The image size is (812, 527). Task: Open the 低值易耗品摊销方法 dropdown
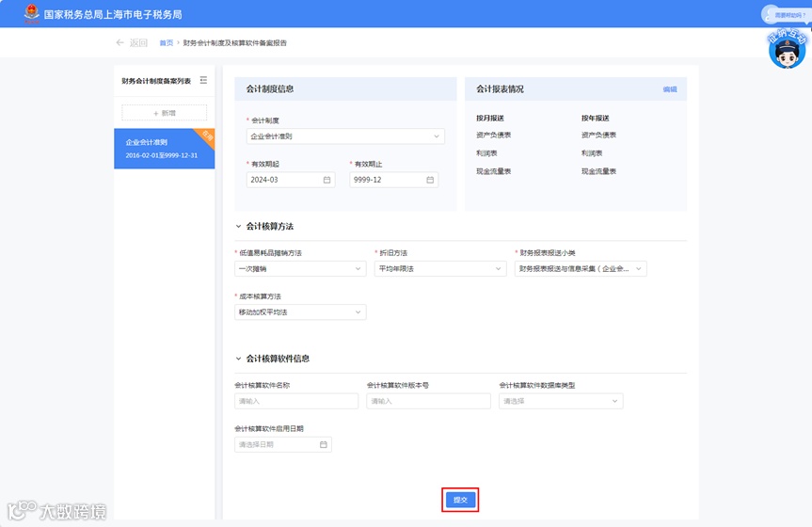click(300, 269)
